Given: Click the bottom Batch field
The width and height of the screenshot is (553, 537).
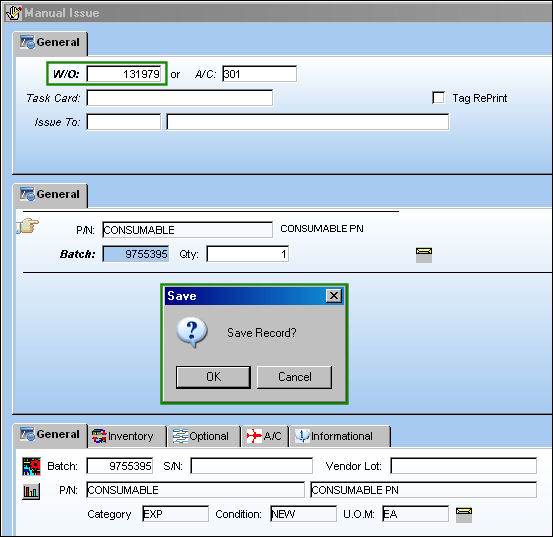Looking at the screenshot, I should coord(120,466).
